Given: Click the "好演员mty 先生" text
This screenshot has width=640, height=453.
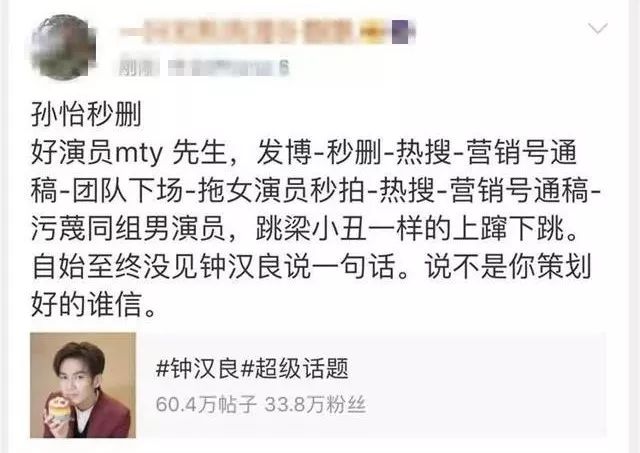Looking at the screenshot, I should click(129, 153).
